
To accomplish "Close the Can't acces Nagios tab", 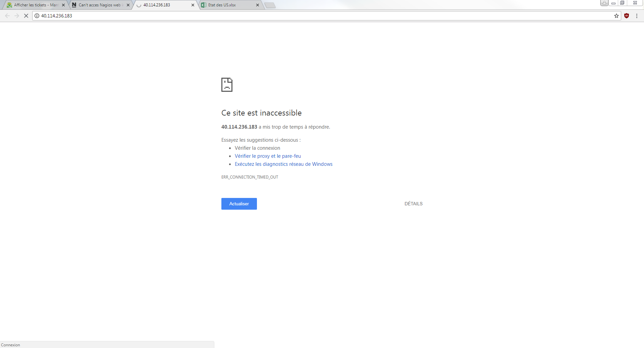I will (x=128, y=5).
